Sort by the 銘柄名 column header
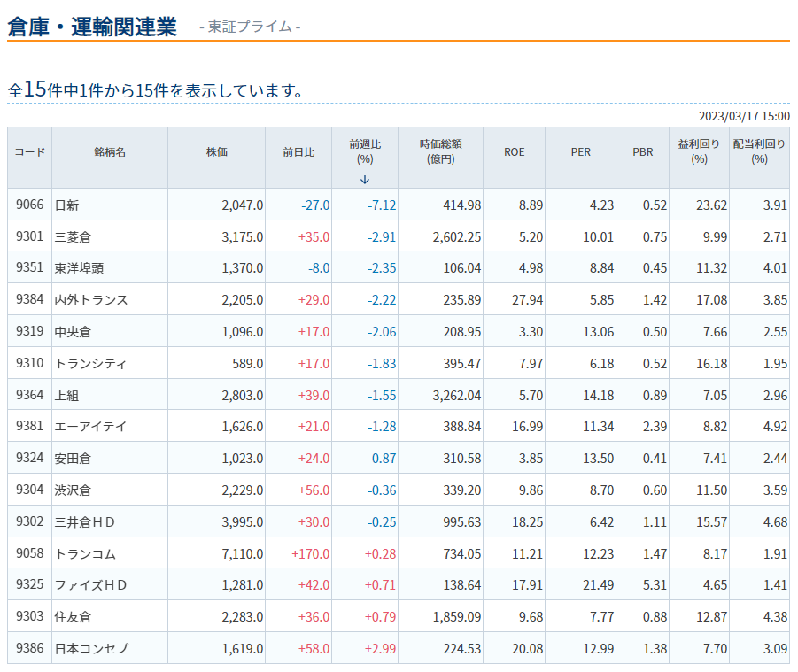Viewport: 798px width, 672px height. (110, 152)
